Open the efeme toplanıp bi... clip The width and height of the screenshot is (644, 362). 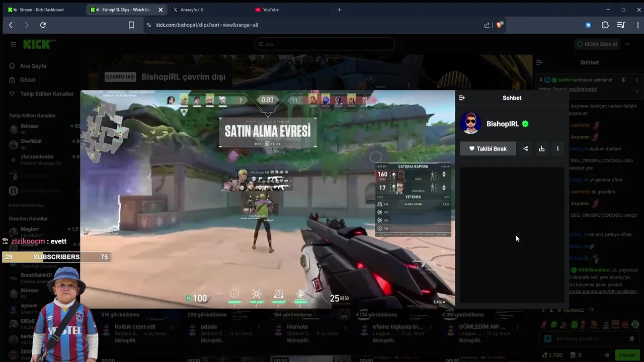point(397,327)
